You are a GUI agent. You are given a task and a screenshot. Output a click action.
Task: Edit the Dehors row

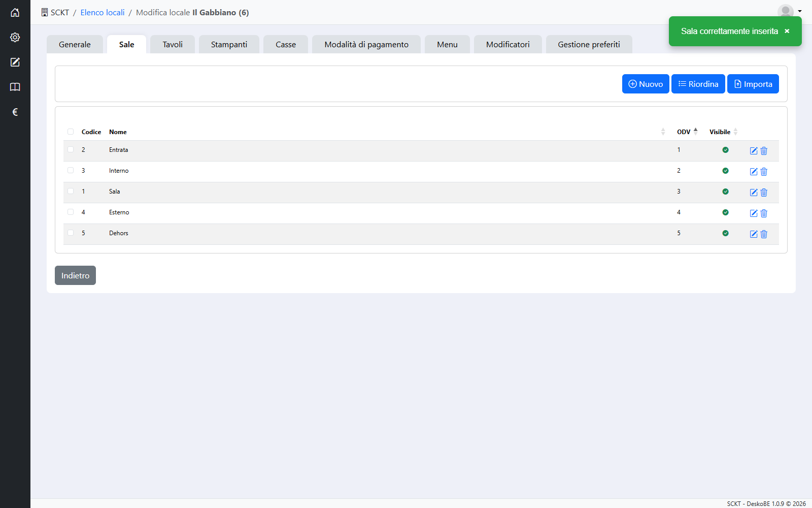click(754, 234)
